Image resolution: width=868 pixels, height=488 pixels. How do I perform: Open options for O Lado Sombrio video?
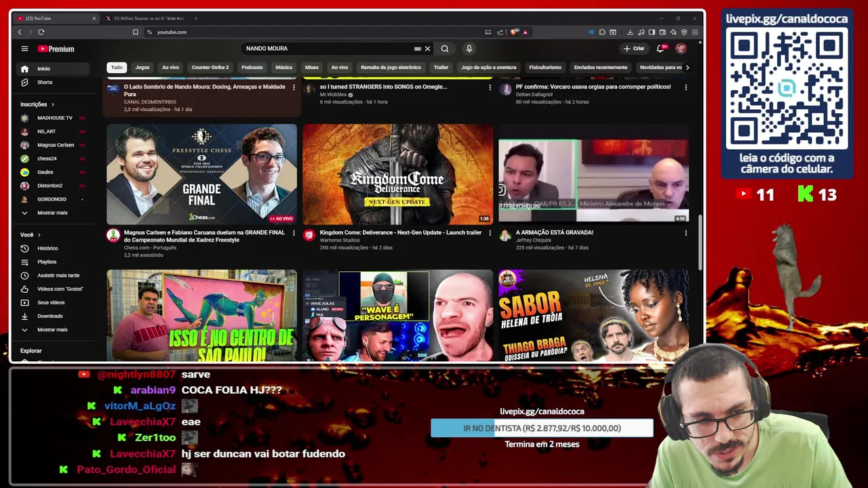click(x=294, y=87)
